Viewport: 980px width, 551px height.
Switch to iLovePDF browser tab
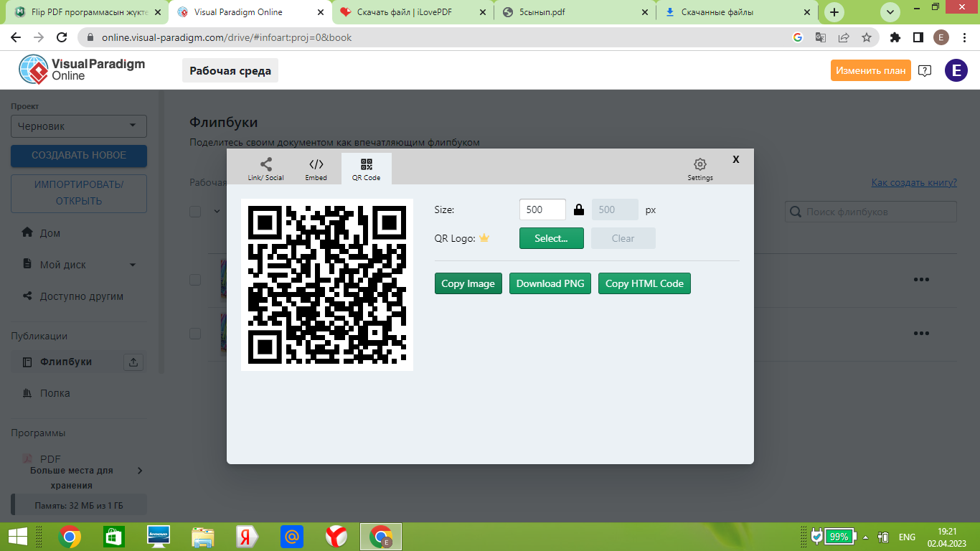coord(413,12)
